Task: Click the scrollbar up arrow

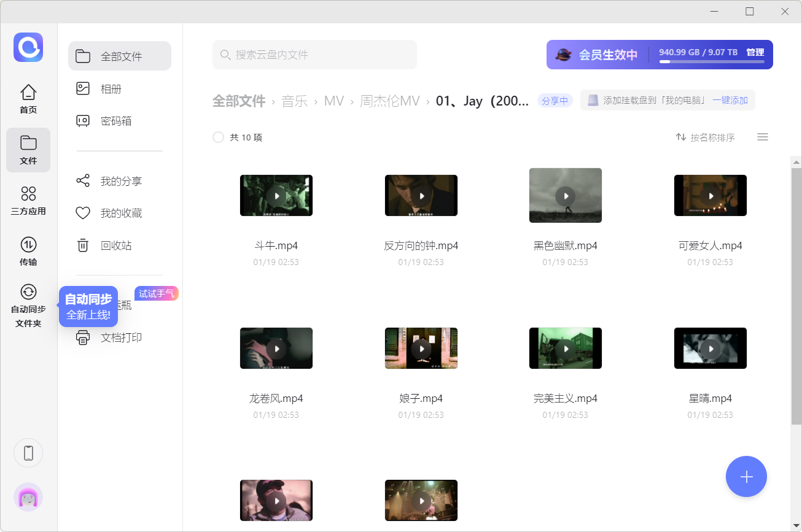Action: pyautogui.click(x=796, y=163)
